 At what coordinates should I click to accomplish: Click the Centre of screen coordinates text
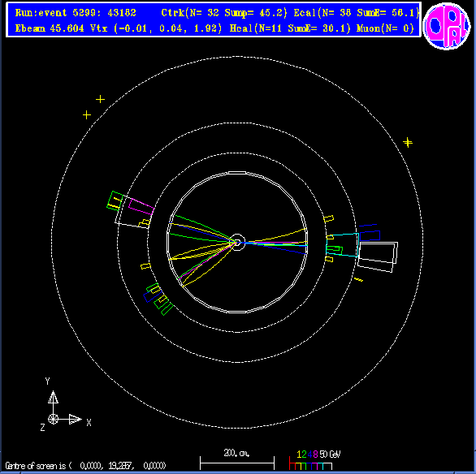85,466
